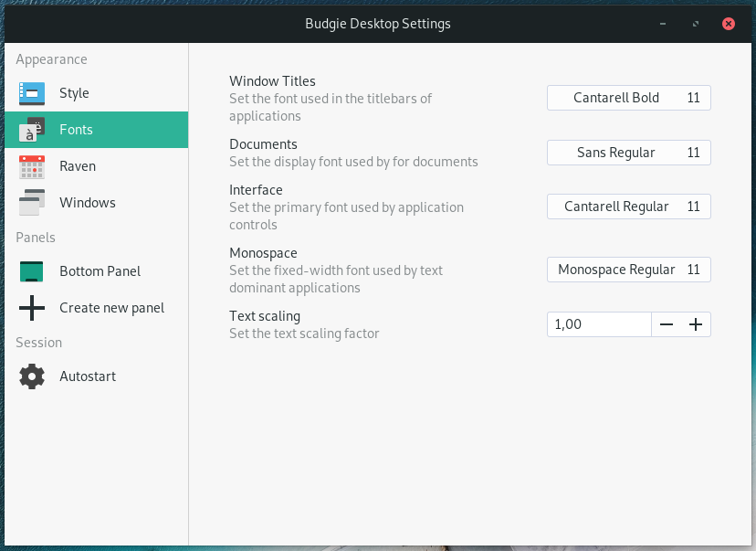Change the Interface font via its picker
Screen dimensions: 756x551
pyautogui.click(x=628, y=207)
